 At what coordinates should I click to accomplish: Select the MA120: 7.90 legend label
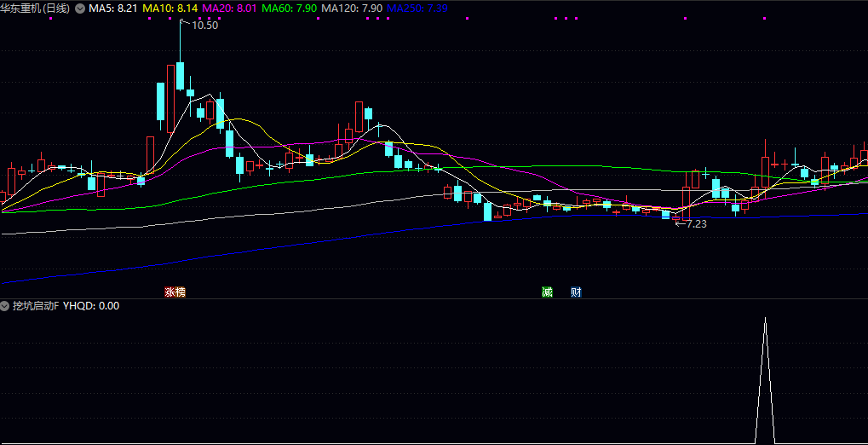[x=351, y=8]
